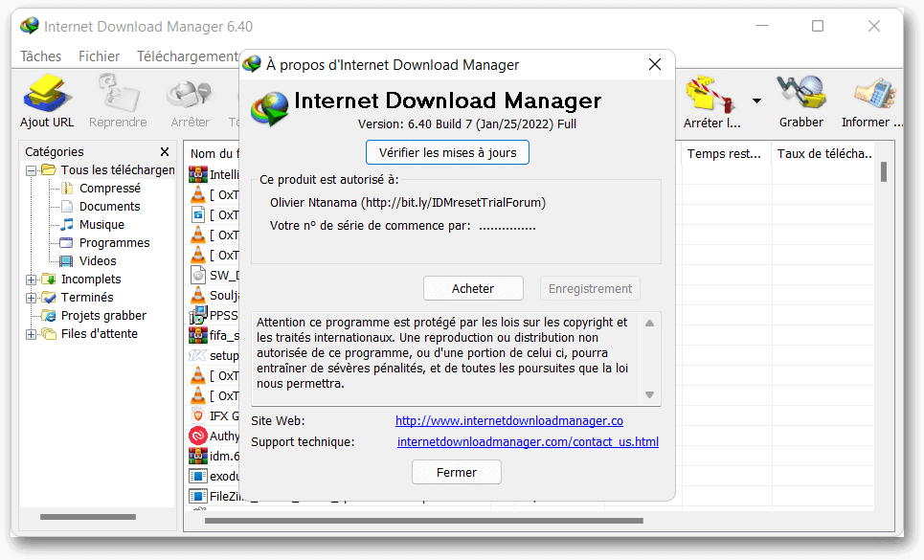
Task: Select the Authy file row
Action: pos(214,436)
